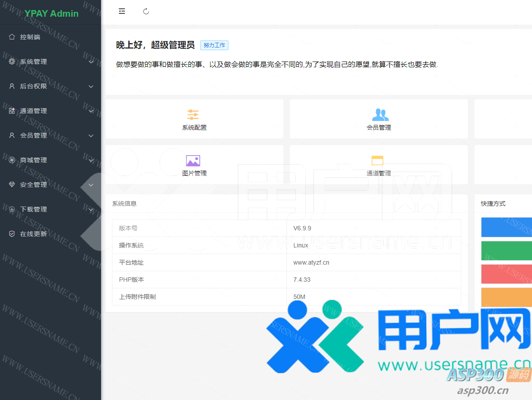
Task: Click the 努力工作 status tag
Action: pyautogui.click(x=214, y=45)
